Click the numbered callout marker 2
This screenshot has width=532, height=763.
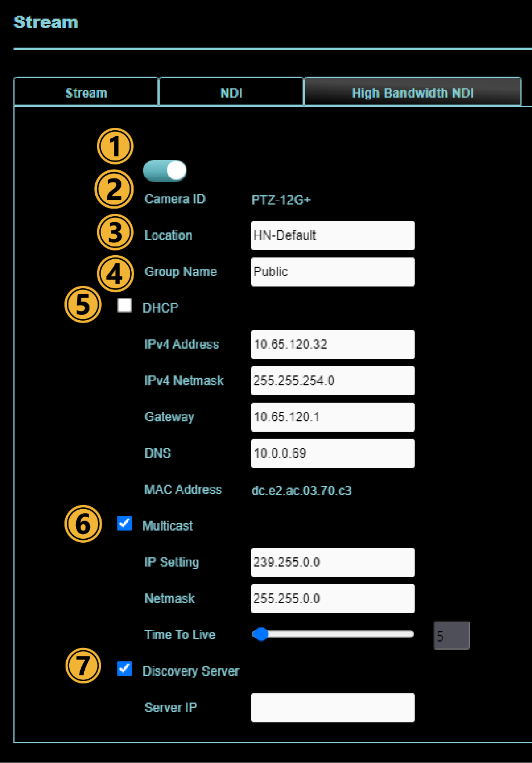pyautogui.click(x=114, y=190)
